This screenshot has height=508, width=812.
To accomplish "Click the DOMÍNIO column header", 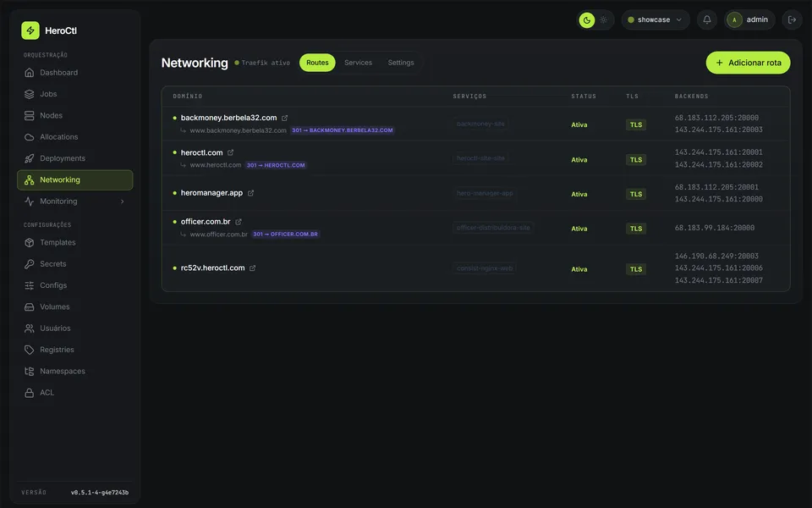I will pyautogui.click(x=188, y=97).
